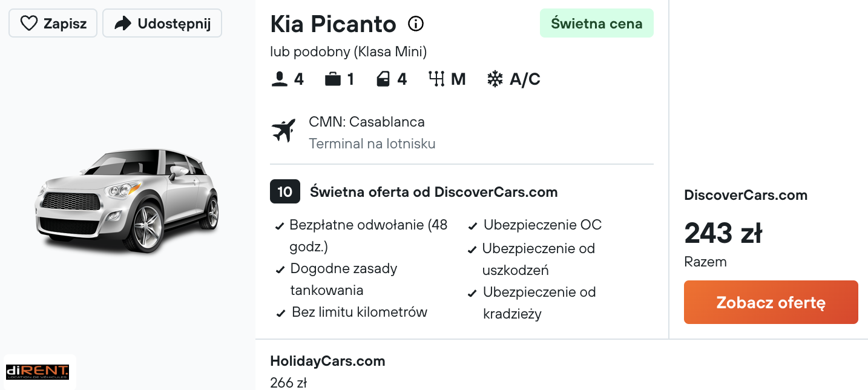
Task: Click the Zobacz ofertę button
Action: pos(771,302)
